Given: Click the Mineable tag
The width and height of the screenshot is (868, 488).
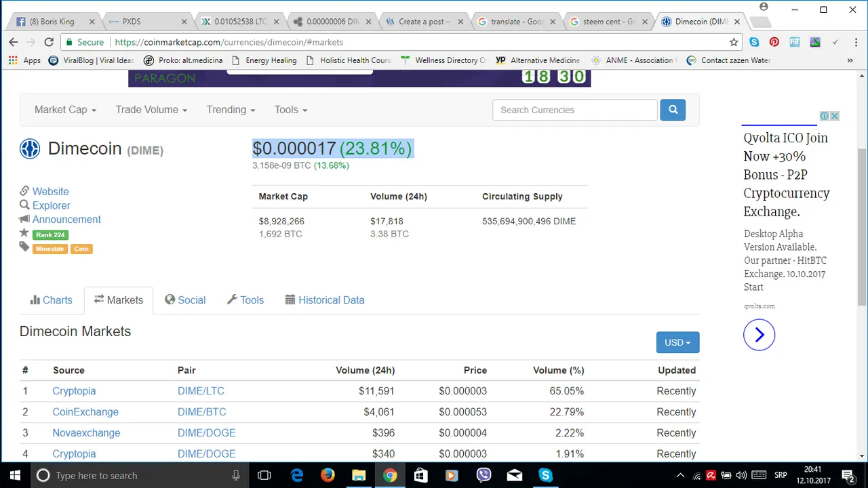Looking at the screenshot, I should (x=50, y=249).
